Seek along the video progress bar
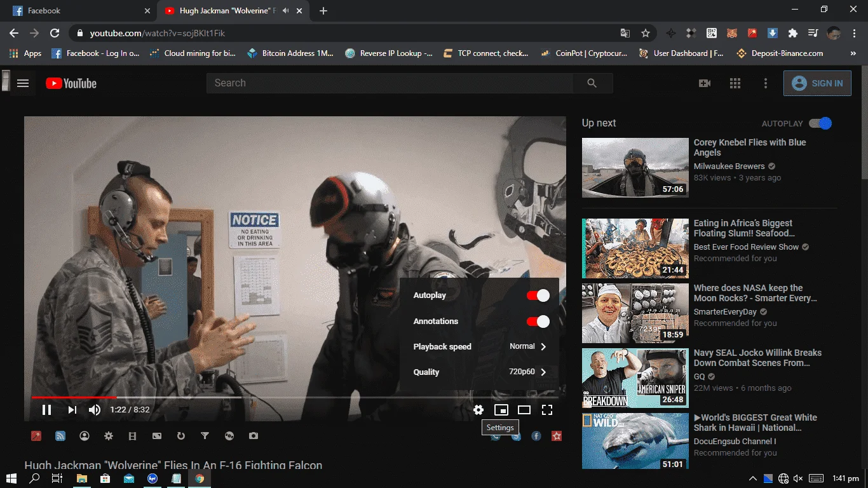This screenshot has height=488, width=868. pos(295,397)
